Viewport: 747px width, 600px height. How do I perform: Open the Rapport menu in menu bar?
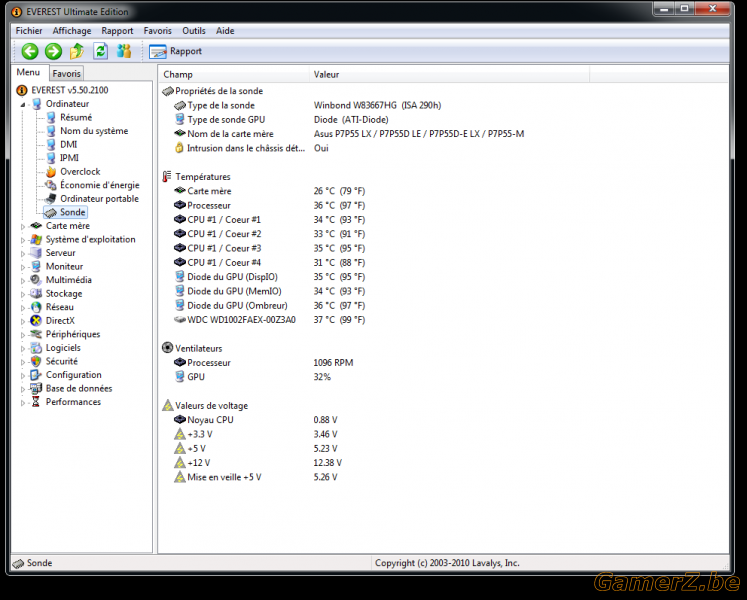click(117, 31)
